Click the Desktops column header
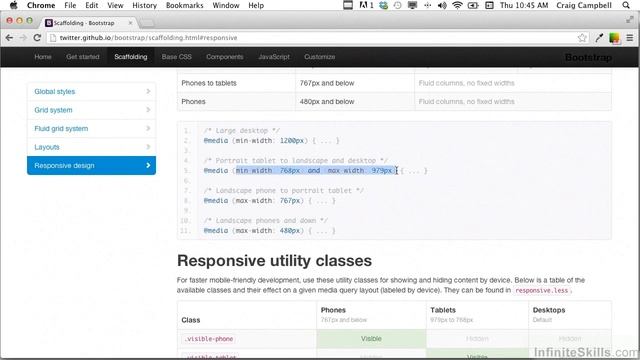This screenshot has width=640, height=360. 549,310
